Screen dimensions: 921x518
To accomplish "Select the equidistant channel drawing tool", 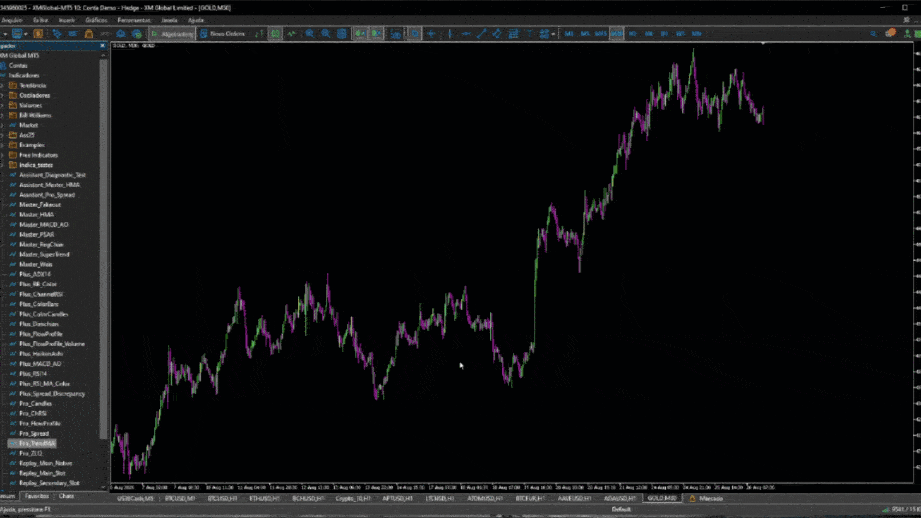I will 497,34.
